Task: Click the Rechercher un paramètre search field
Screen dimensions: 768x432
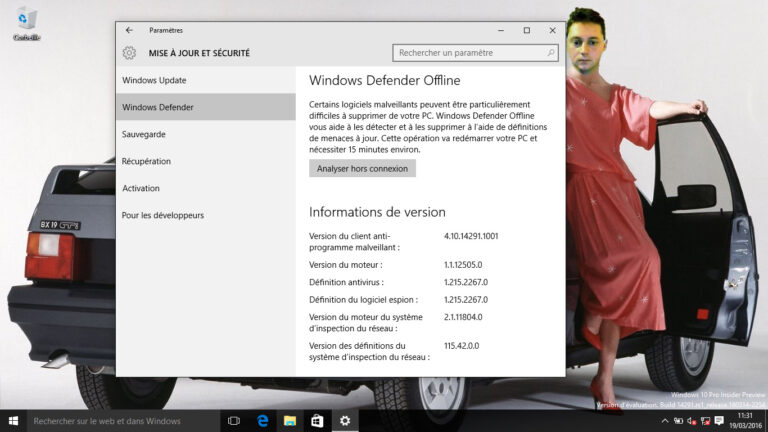Action: pyautogui.click(x=468, y=53)
